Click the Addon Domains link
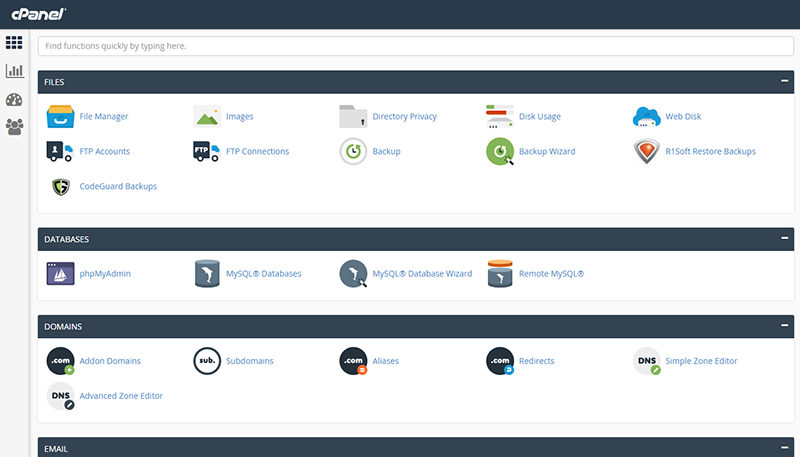 click(x=110, y=361)
